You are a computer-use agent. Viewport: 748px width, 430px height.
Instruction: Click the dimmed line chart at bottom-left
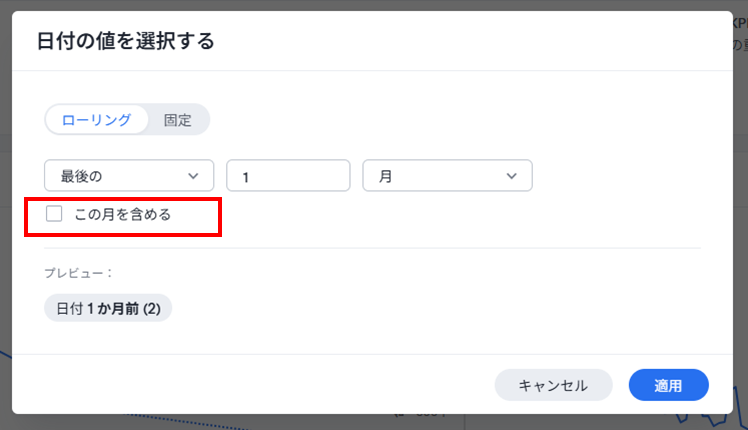coord(6,380)
